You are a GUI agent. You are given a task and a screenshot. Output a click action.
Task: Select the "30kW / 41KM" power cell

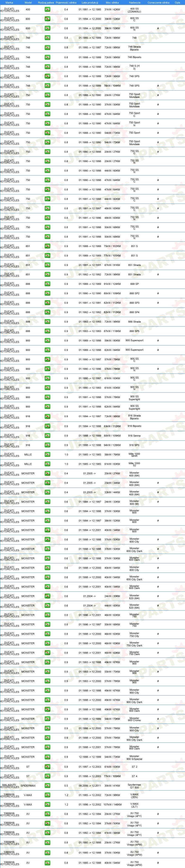click(x=112, y=785)
